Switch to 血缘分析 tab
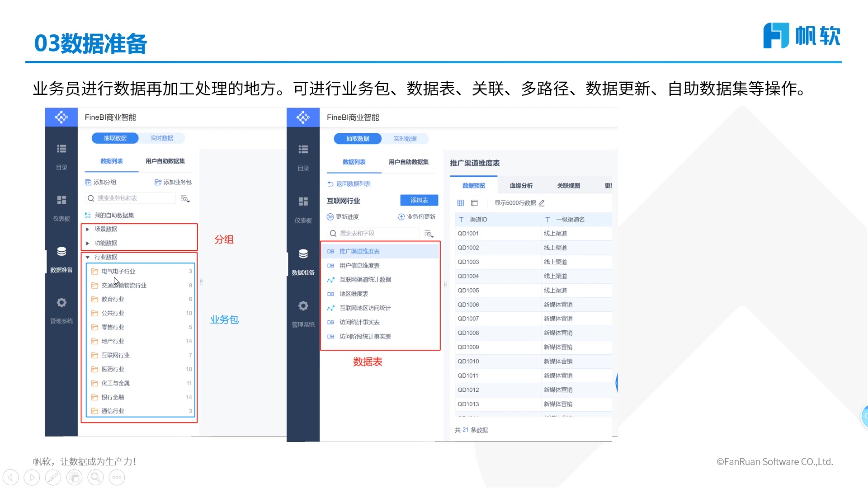The width and height of the screenshot is (868, 488). [x=521, y=186]
